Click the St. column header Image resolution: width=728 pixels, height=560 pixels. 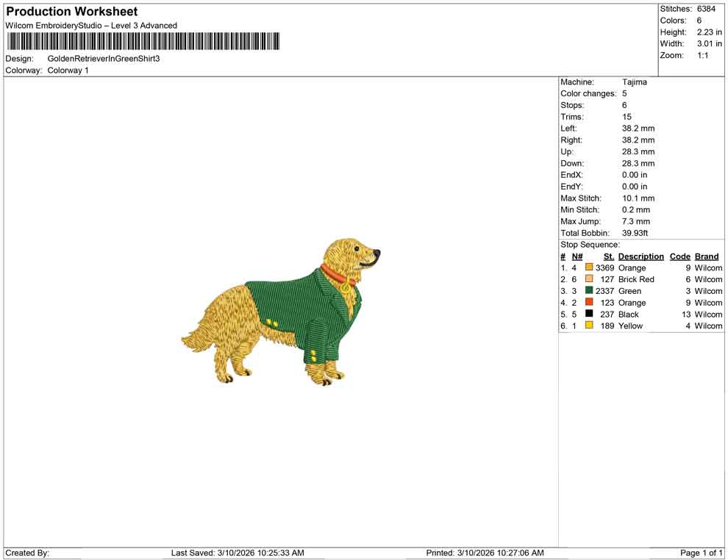(x=608, y=256)
